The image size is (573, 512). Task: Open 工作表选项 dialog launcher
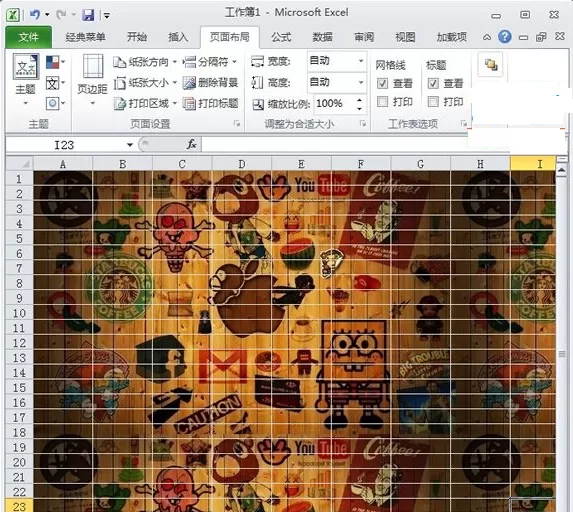coord(464,124)
